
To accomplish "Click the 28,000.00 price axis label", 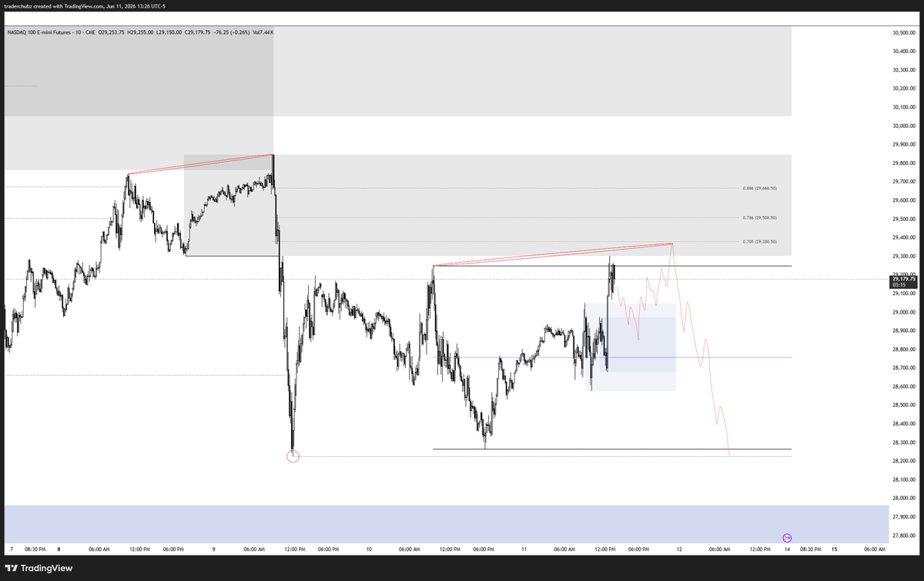I will click(903, 499).
